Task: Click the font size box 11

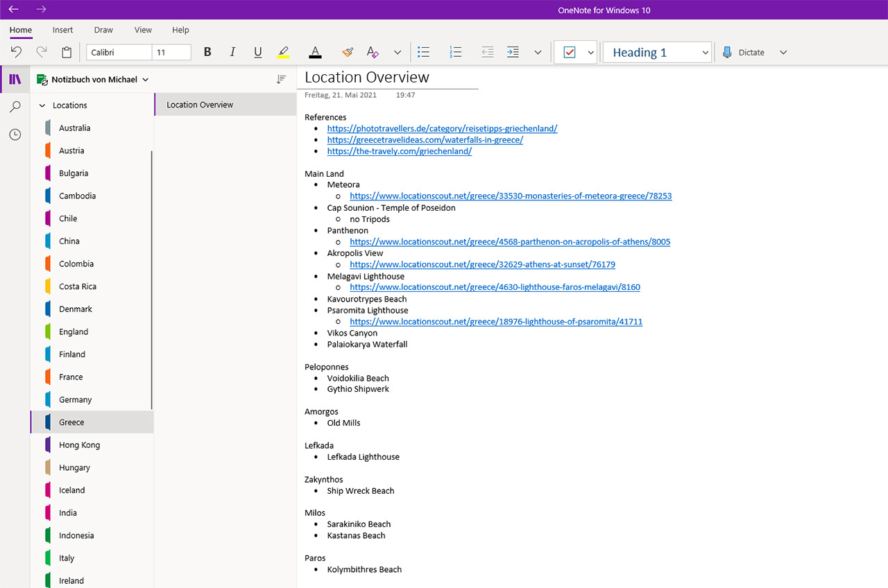Action: tap(171, 52)
